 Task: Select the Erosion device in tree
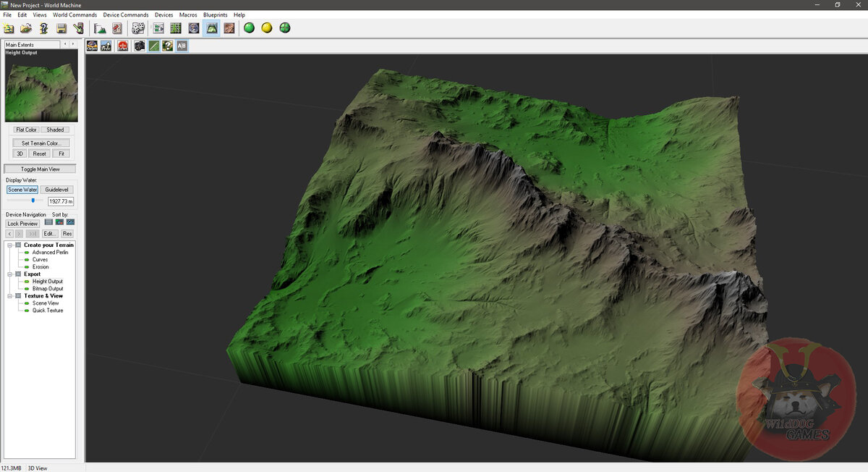click(41, 267)
